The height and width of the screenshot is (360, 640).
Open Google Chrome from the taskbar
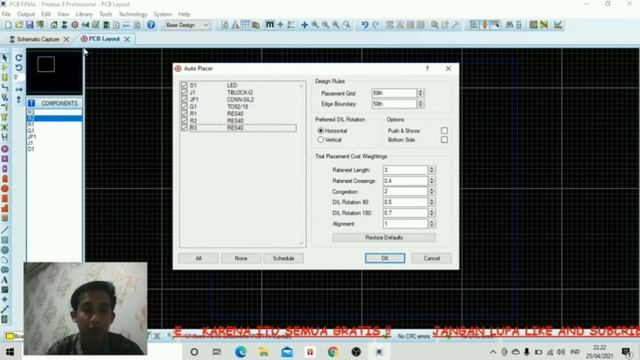click(x=333, y=352)
